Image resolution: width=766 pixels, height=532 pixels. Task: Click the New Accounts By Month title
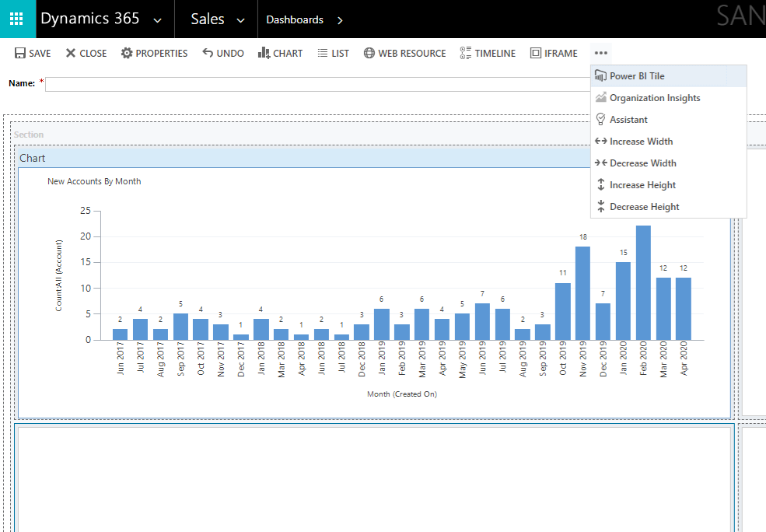point(94,181)
